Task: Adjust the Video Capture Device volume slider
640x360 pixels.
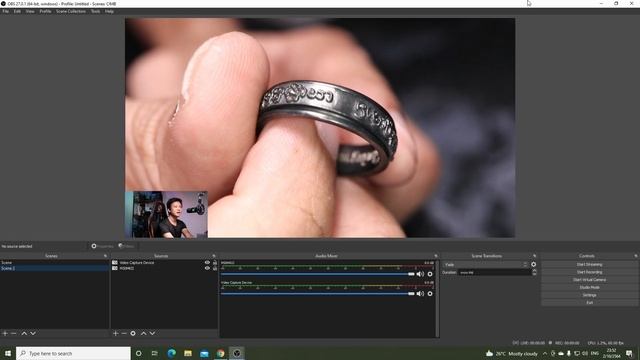Action: click(318, 293)
